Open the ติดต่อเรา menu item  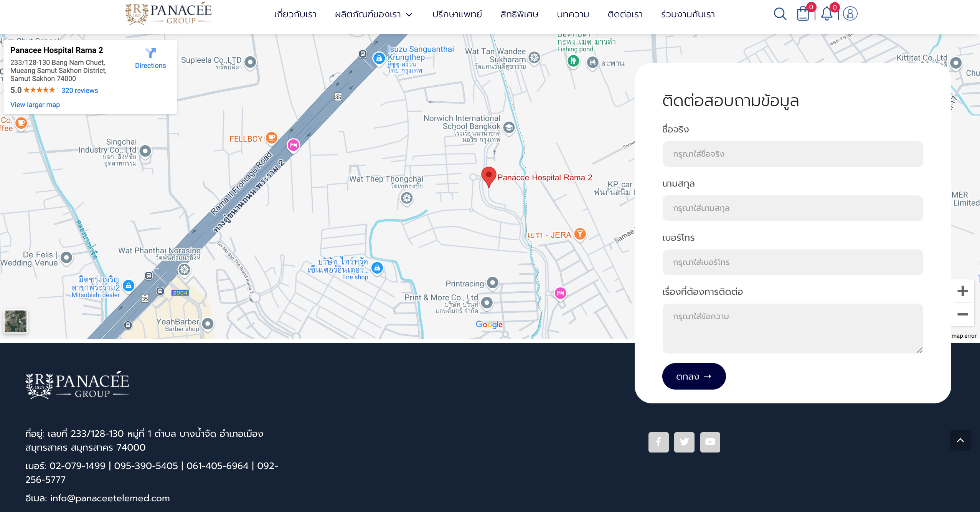(625, 15)
